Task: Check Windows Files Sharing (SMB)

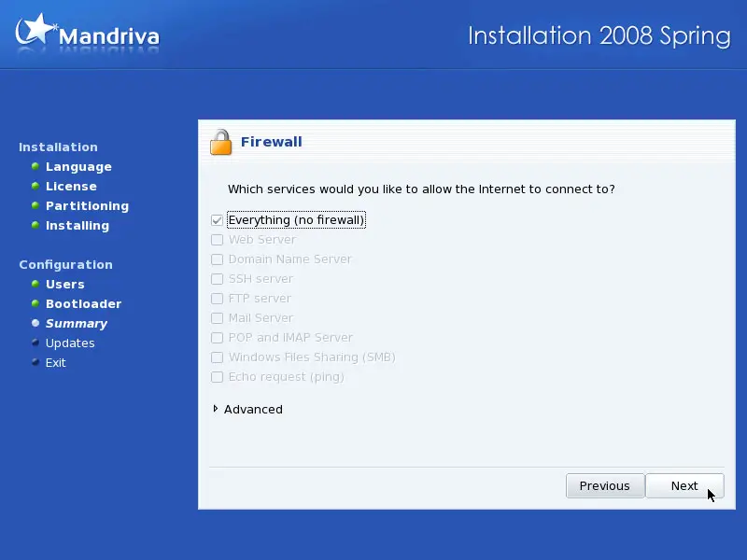Action: tap(217, 357)
